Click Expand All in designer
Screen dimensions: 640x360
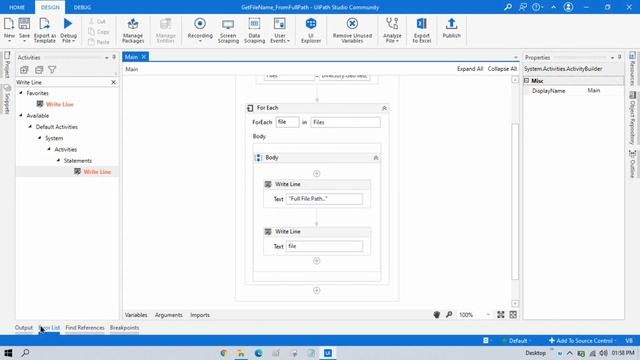click(470, 69)
